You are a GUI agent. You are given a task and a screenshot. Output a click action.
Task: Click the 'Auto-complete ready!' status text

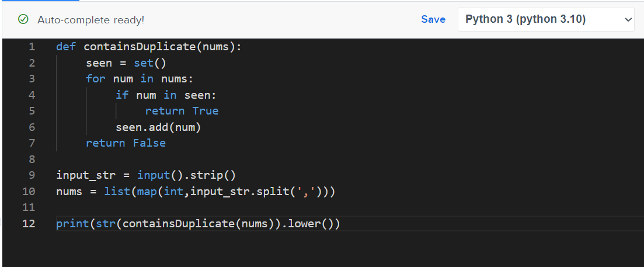(90, 20)
